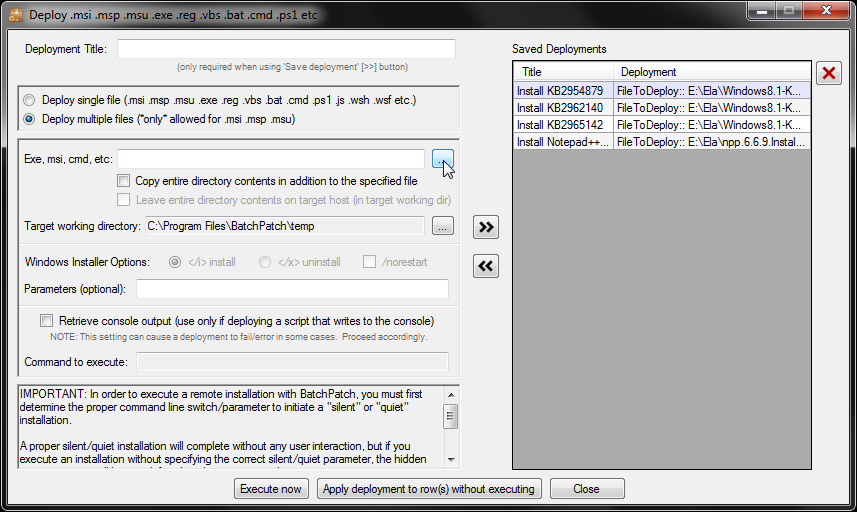
Task: Enable 'Copy entire directory contents' checkbox
Action: (x=124, y=181)
